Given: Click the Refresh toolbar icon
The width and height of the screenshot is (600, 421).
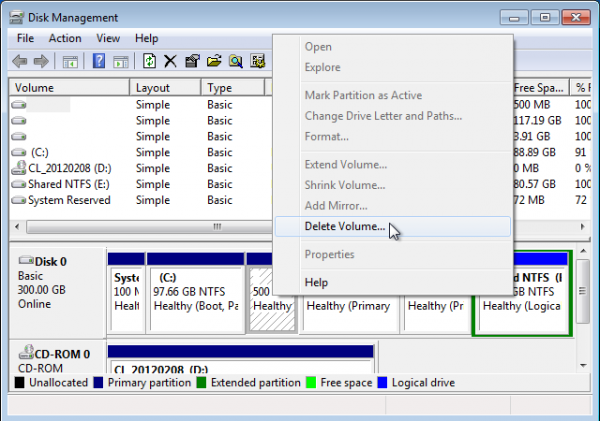Looking at the screenshot, I should pyautogui.click(x=149, y=61).
